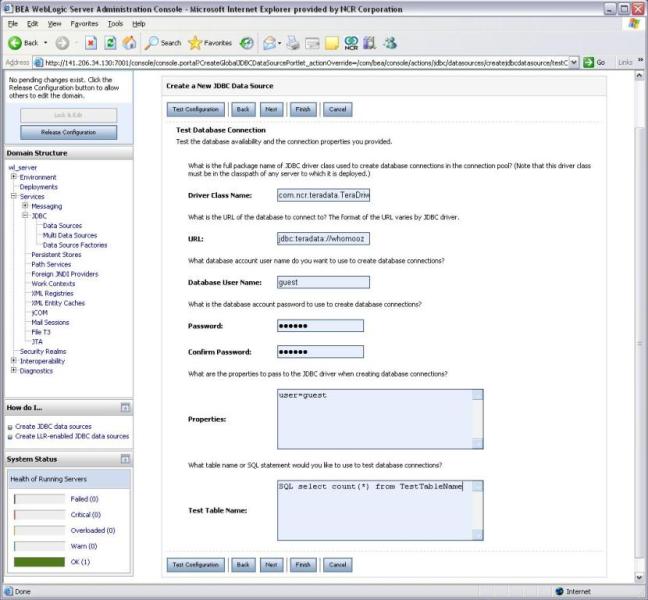Click the top Back form button

click(243, 110)
